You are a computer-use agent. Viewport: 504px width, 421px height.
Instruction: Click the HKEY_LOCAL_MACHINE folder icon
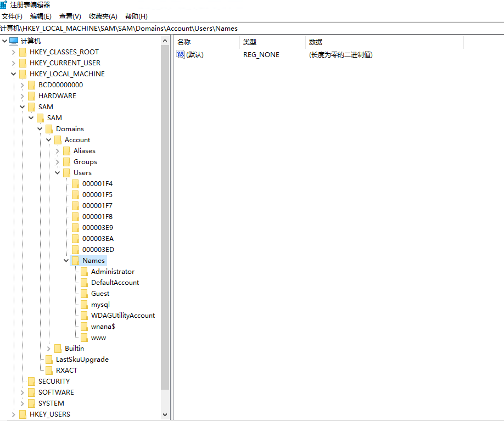coord(23,74)
